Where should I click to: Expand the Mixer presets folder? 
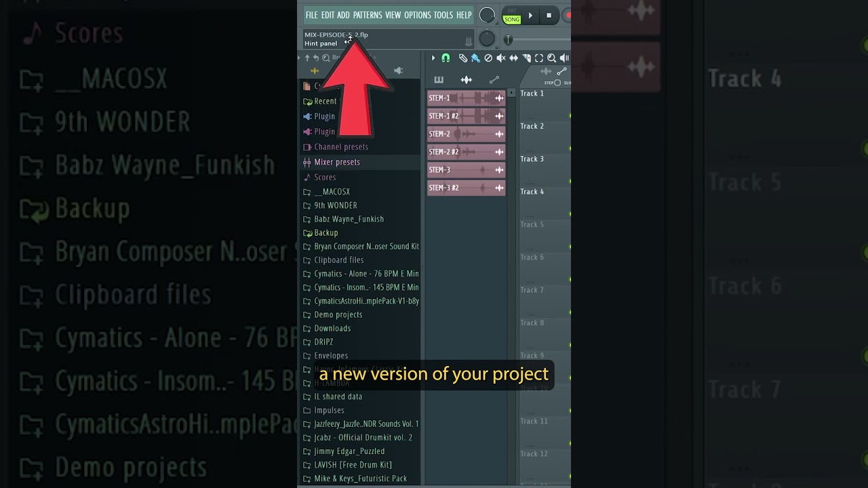(x=331, y=162)
